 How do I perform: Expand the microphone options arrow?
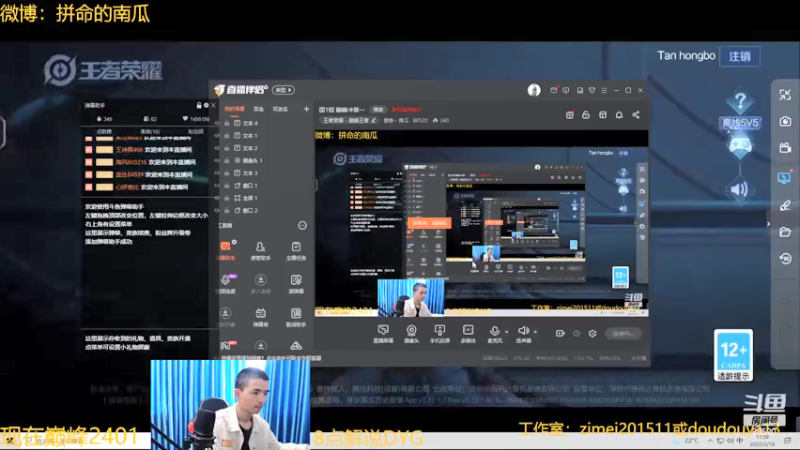click(507, 332)
